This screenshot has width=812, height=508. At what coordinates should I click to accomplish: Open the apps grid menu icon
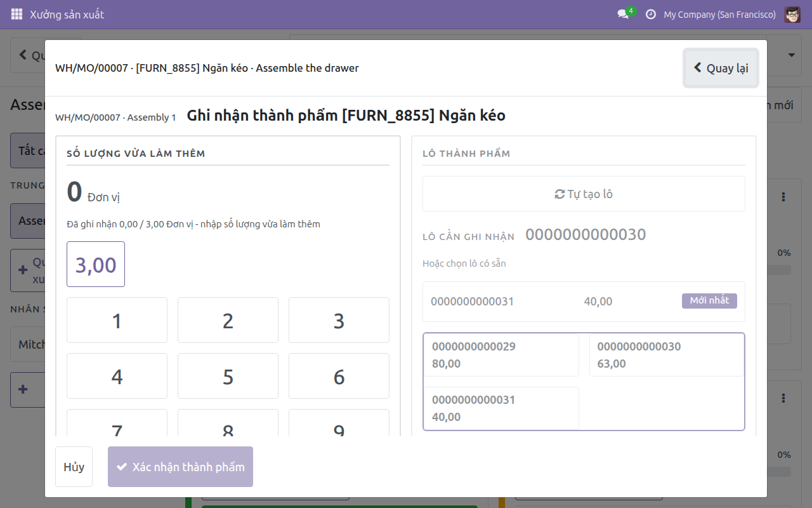click(x=16, y=14)
